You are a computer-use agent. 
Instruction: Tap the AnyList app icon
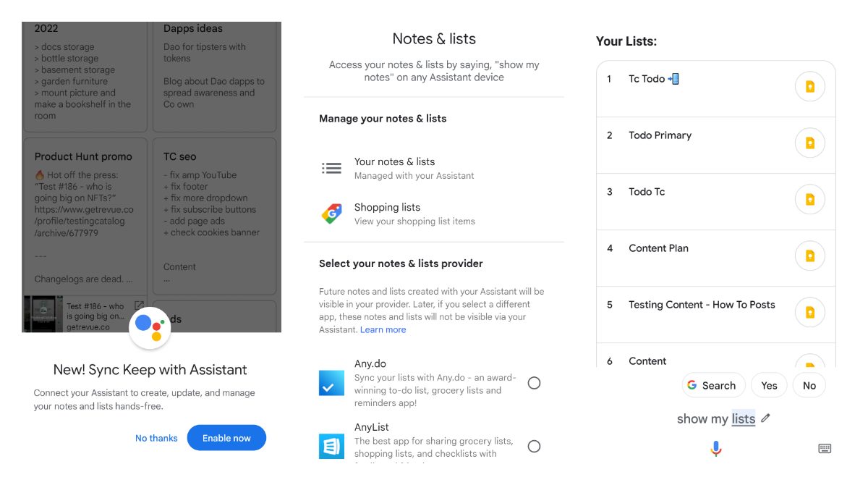point(331,446)
